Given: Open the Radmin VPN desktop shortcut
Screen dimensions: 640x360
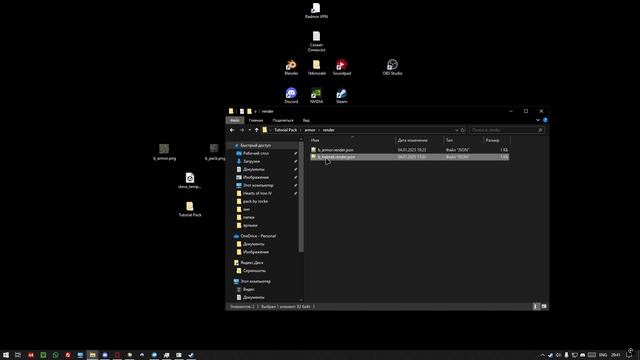Looking at the screenshot, I should (316, 11).
